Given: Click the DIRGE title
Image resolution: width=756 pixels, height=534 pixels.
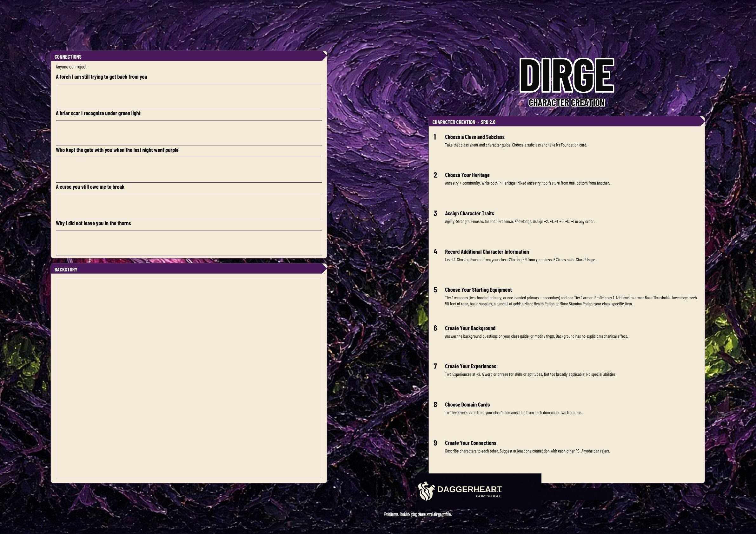Looking at the screenshot, I should click(567, 75).
